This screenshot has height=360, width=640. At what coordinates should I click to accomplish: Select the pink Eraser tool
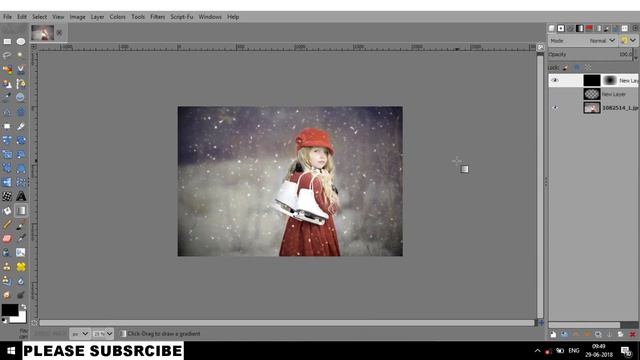point(7,238)
